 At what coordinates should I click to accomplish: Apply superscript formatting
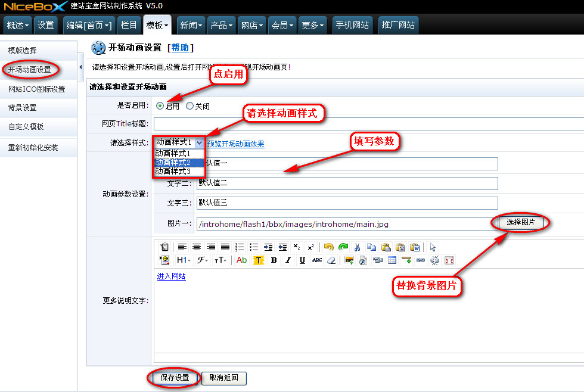(311, 247)
